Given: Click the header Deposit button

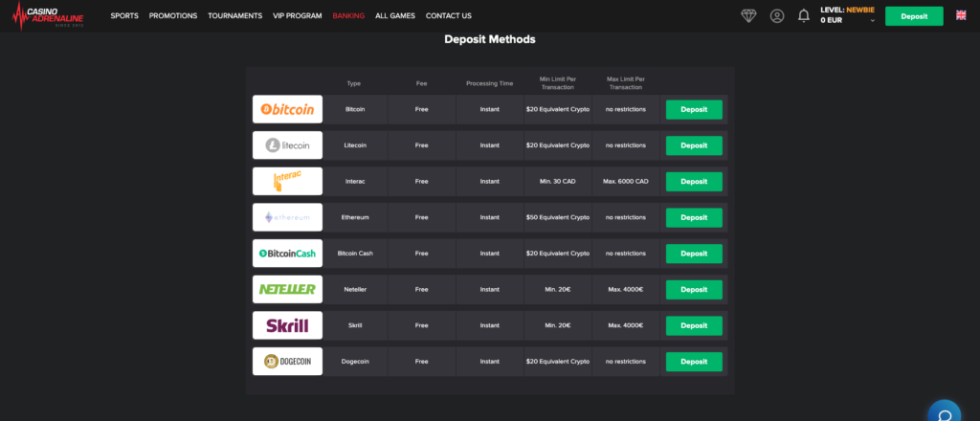Looking at the screenshot, I should (x=914, y=16).
